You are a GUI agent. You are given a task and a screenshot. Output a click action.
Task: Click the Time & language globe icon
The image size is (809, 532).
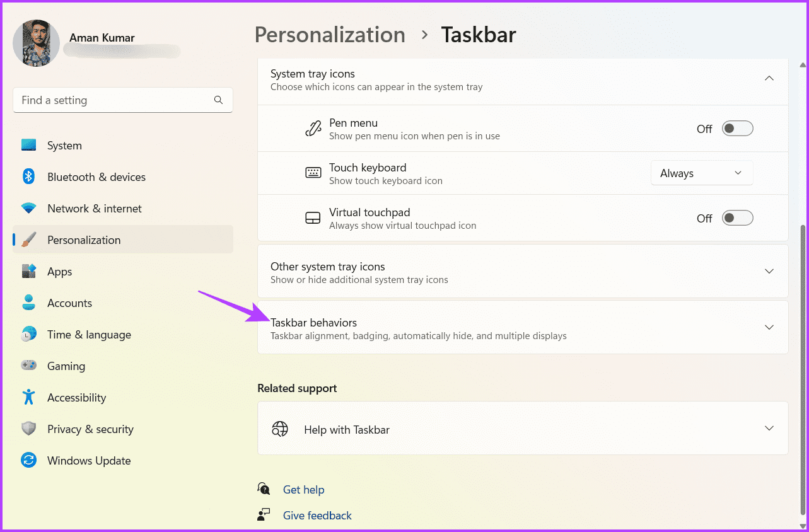(28, 335)
